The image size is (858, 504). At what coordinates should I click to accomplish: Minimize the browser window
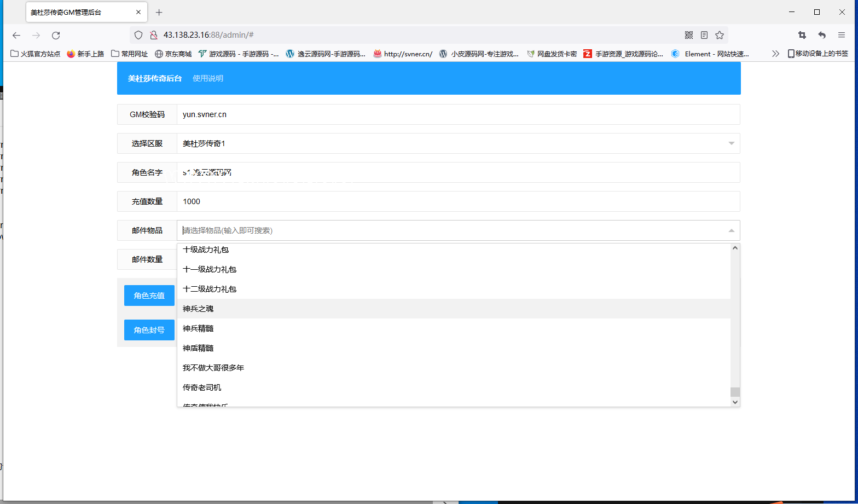pos(792,12)
